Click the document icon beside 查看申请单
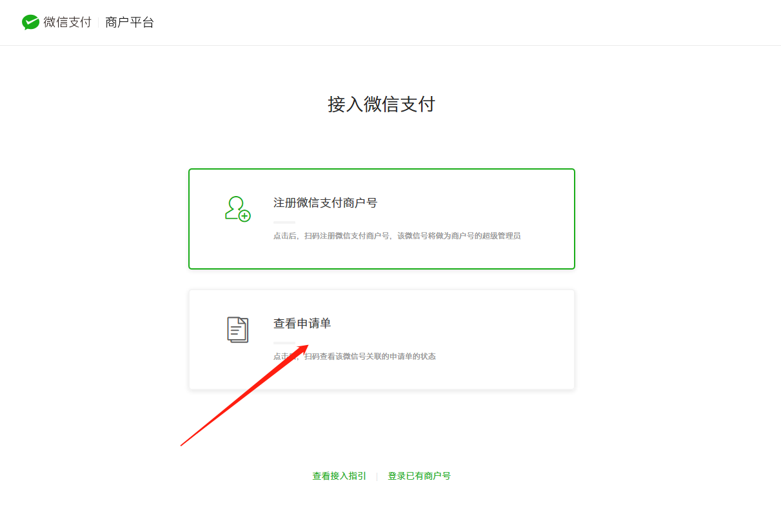The height and width of the screenshot is (532, 781). click(x=237, y=330)
